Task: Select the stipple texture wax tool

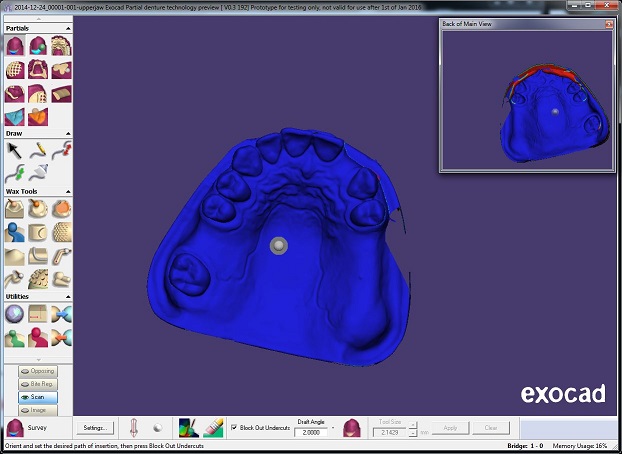Action: pos(61,232)
